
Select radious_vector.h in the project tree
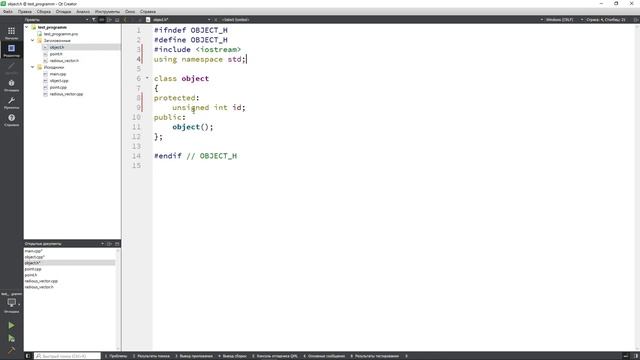[x=64, y=60]
